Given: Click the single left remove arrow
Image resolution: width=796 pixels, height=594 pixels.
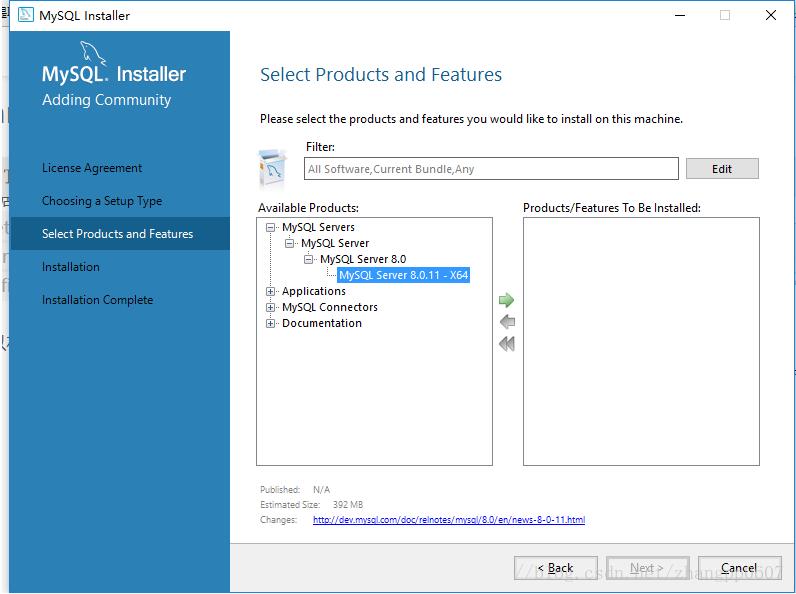Looking at the screenshot, I should click(506, 322).
